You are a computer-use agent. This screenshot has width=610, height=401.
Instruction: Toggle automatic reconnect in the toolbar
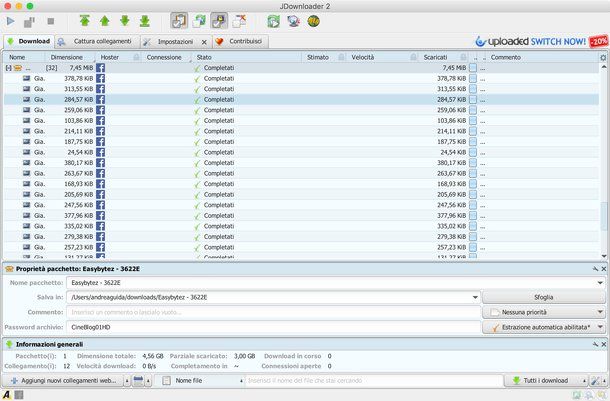[x=199, y=21]
